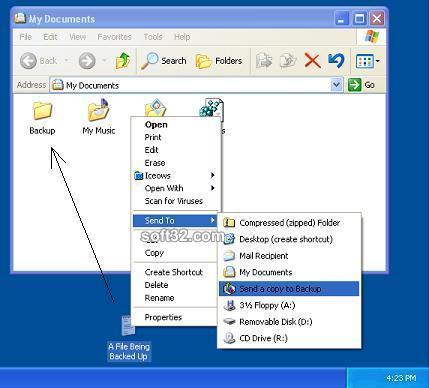Select the file icon right of My Pictures
This screenshot has height=388, width=429.
pyautogui.click(x=211, y=108)
